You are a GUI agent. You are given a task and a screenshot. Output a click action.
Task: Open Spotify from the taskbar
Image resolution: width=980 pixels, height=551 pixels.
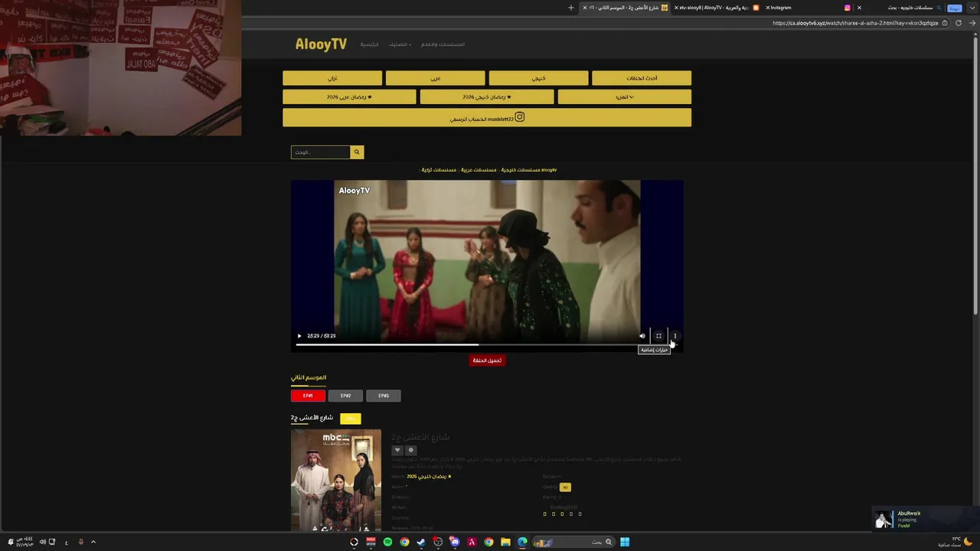pyautogui.click(x=387, y=542)
